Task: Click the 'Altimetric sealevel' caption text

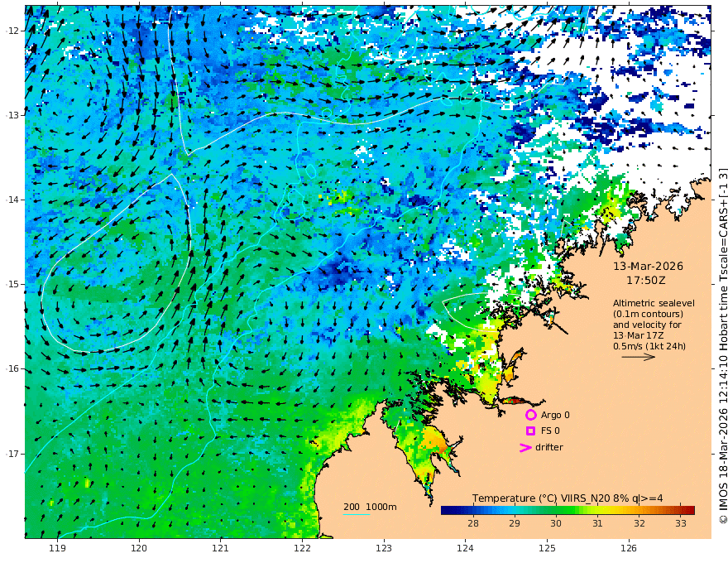Action: coord(654,303)
